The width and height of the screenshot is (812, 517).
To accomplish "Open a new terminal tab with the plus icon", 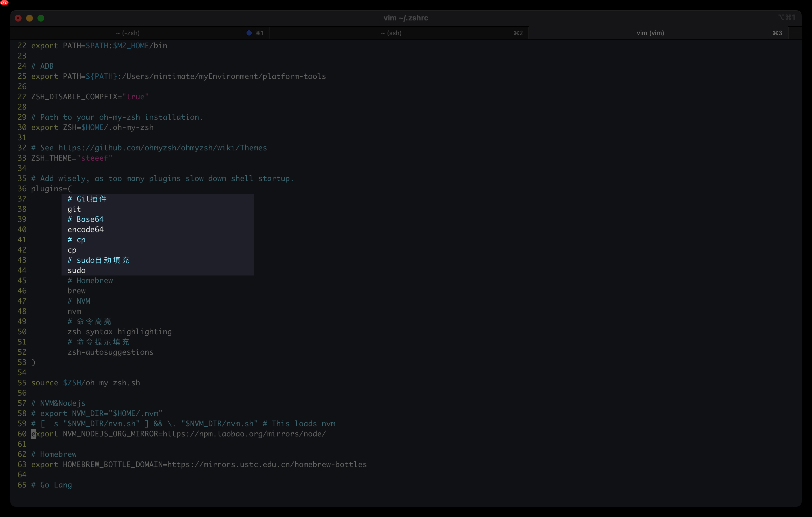I will pos(794,33).
